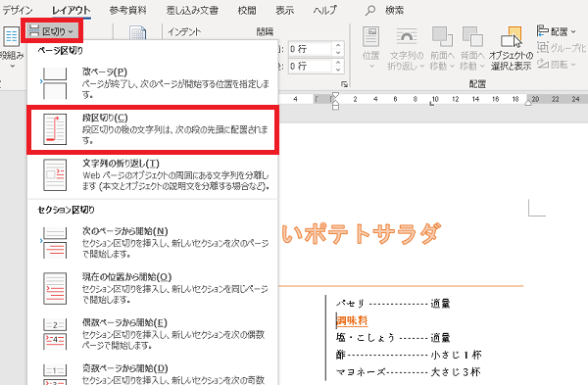Select 文字列の折り返し text wrapping break
This screenshot has height=385, width=588.
coord(153,175)
